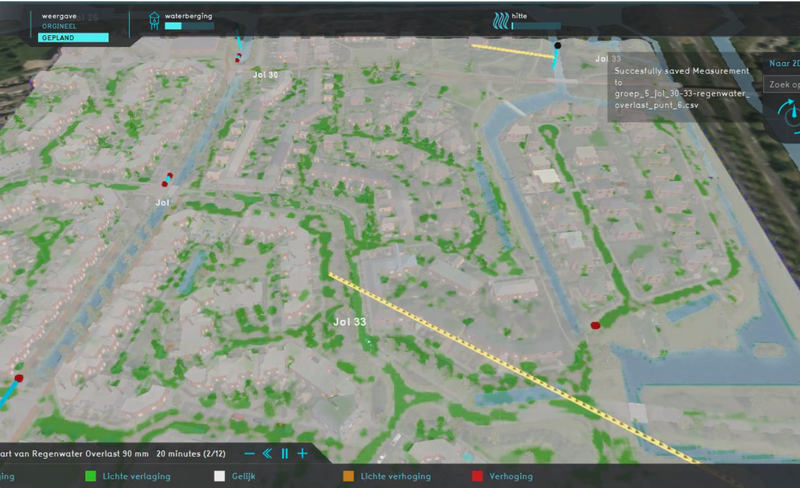
Task: Click the red Verhoging legend swatch
Action: point(476,477)
